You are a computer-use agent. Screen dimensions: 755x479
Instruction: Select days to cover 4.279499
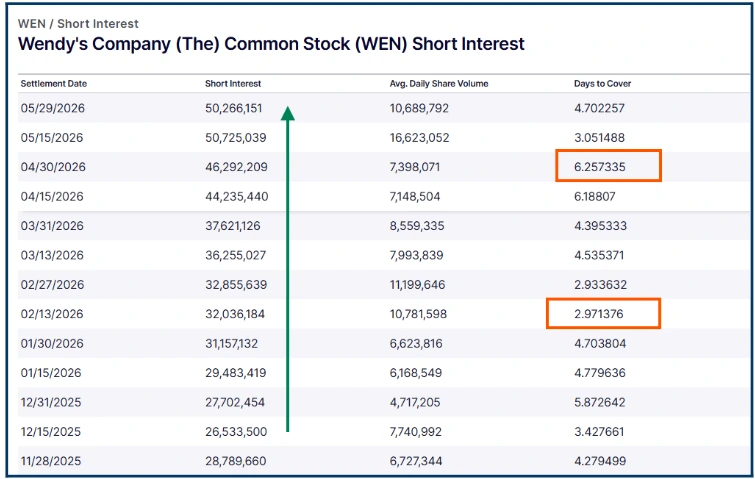coord(600,461)
